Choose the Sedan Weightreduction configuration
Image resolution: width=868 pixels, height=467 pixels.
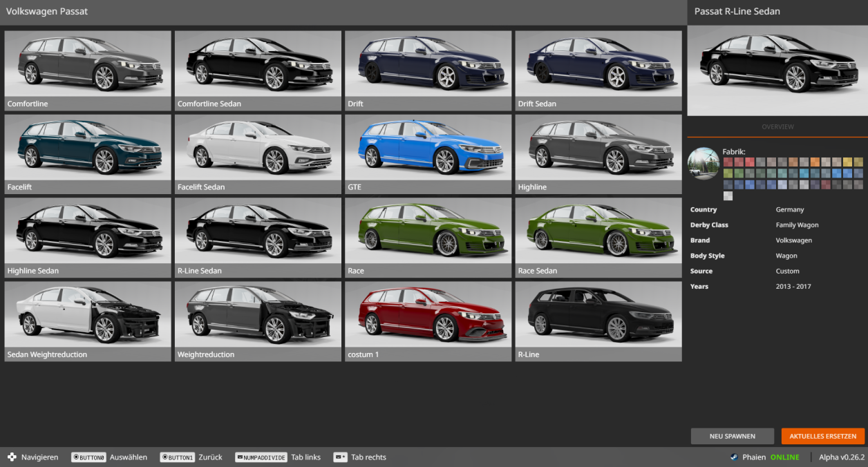pos(88,321)
